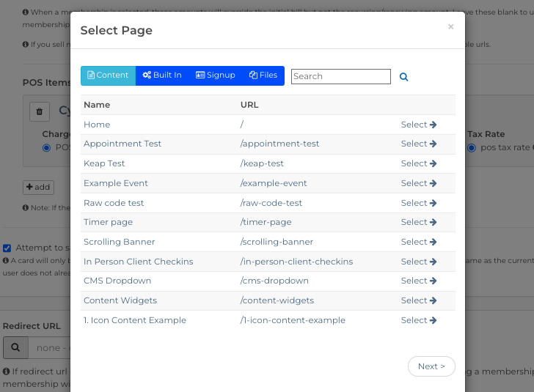Screen dimensions: 534x392
Task: Select the POS charge radio button
Action: pyautogui.click(x=47, y=147)
